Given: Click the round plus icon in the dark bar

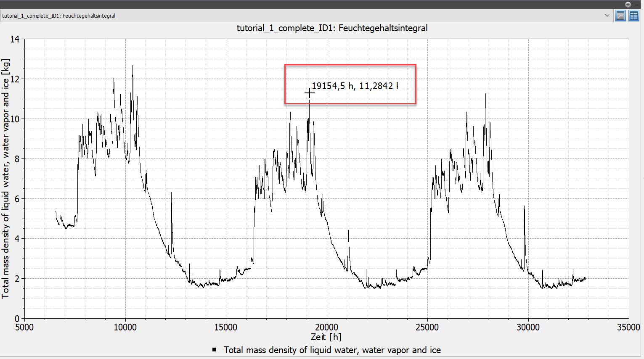Looking at the screenshot, I should (628, 4).
